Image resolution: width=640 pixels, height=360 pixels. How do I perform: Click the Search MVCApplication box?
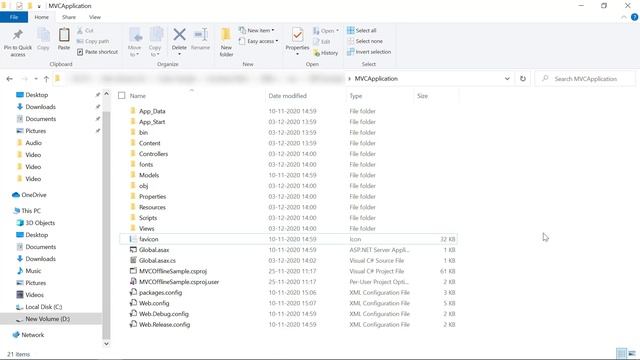(x=585, y=79)
